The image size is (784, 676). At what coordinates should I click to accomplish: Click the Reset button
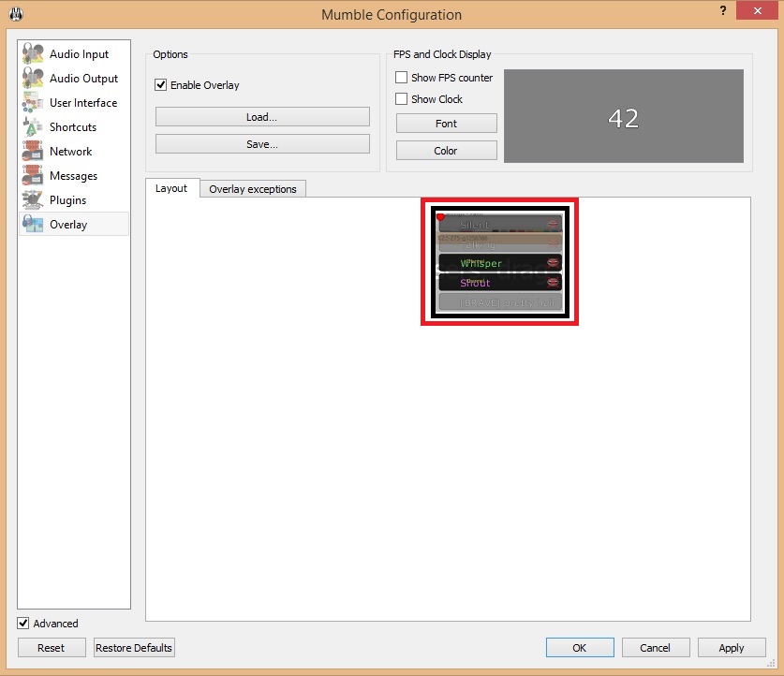52,648
